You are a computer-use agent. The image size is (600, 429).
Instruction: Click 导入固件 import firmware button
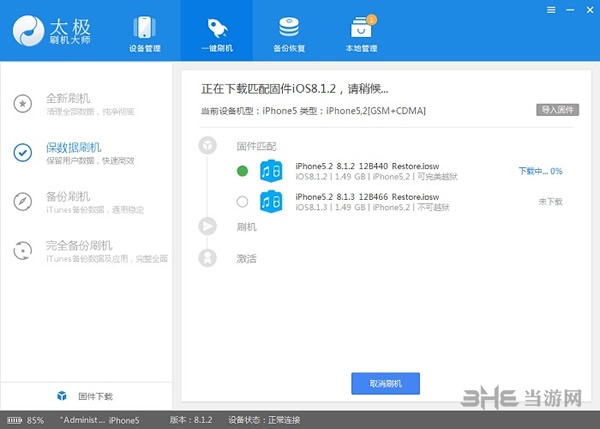558,110
